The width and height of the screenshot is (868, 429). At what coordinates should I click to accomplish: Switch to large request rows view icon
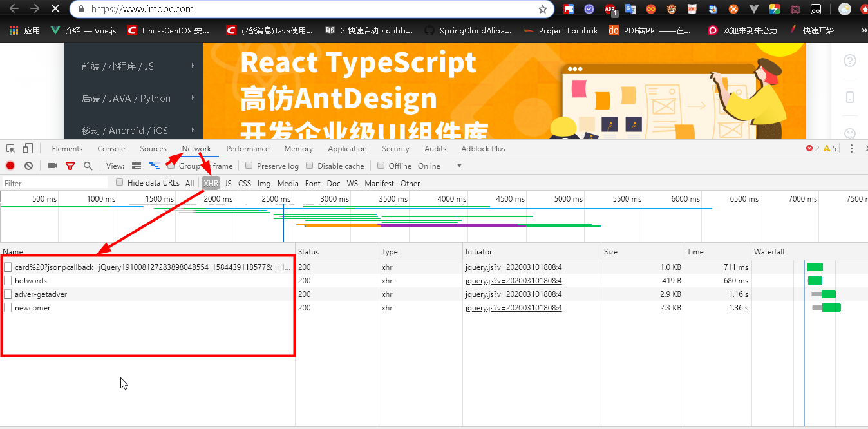pyautogui.click(x=137, y=166)
